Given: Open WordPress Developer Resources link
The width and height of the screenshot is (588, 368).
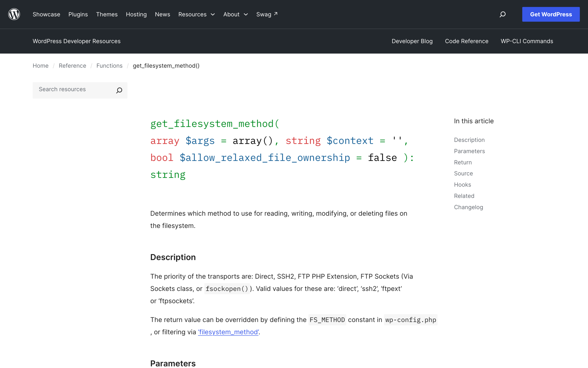Looking at the screenshot, I should click(76, 41).
